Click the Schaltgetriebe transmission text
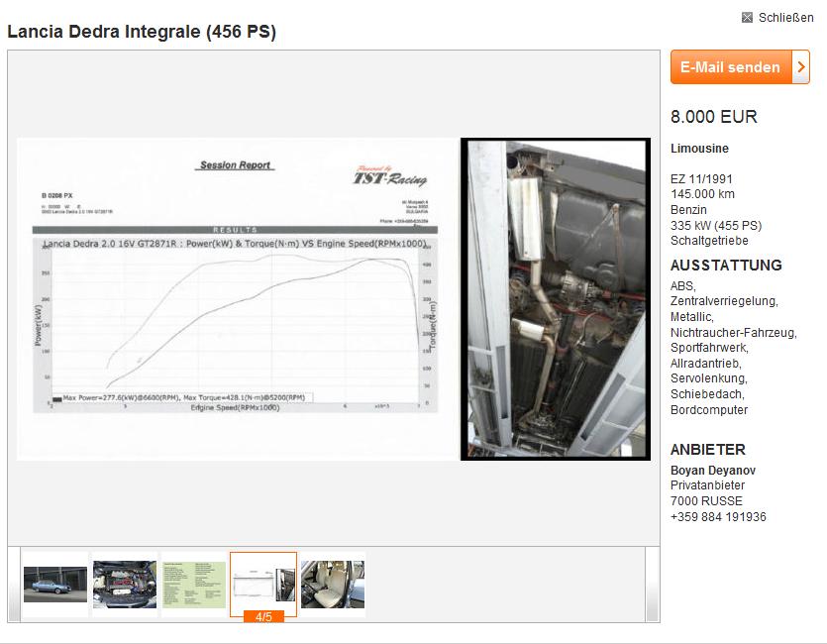Viewport: 827px width, 644px height. [x=709, y=241]
